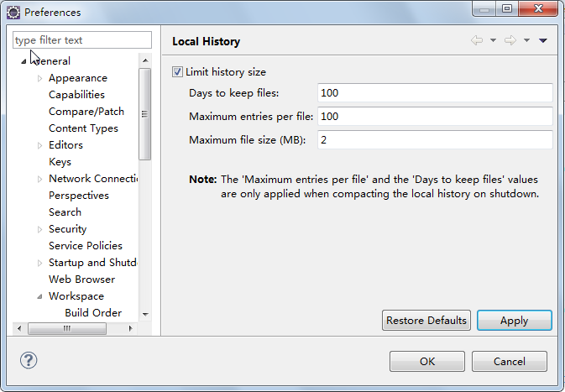Close the Preferences dialog

[538, 8]
